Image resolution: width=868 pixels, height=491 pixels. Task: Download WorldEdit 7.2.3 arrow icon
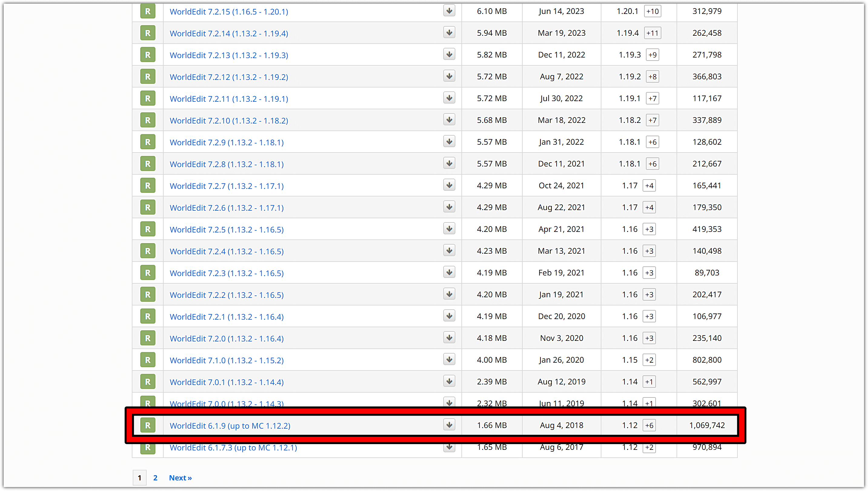coord(449,272)
